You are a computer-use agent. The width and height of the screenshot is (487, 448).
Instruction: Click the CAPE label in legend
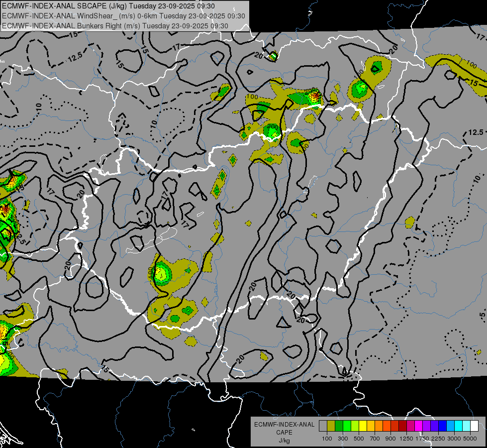284,433
